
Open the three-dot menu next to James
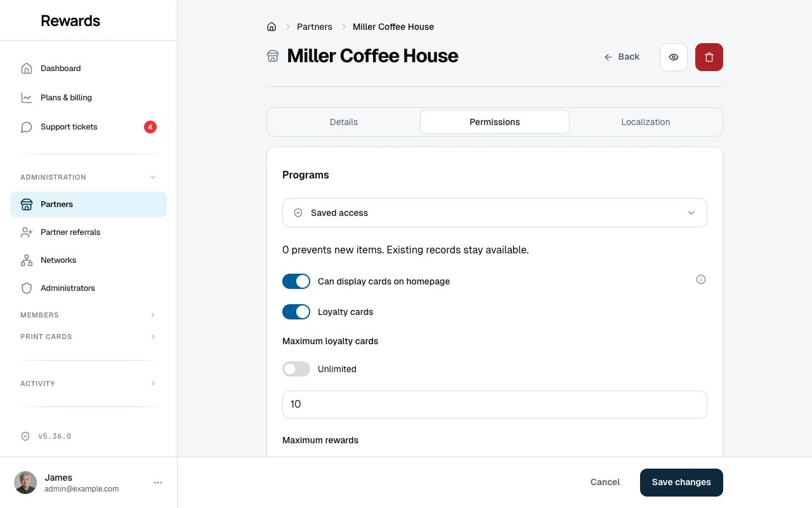tap(158, 483)
